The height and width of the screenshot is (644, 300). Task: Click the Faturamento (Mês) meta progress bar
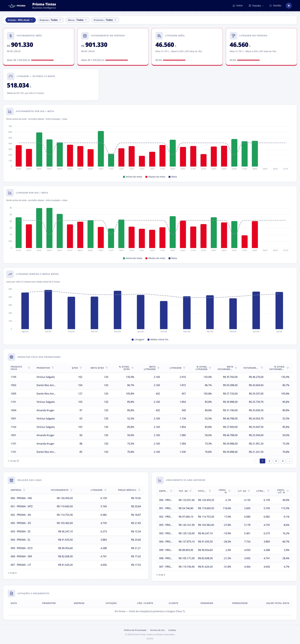point(42,60)
